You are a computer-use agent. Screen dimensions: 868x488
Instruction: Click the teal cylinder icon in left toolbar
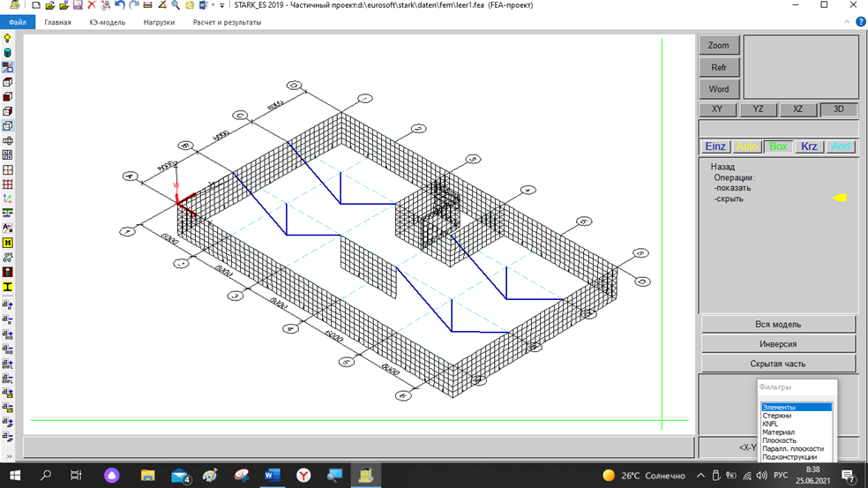8,53
